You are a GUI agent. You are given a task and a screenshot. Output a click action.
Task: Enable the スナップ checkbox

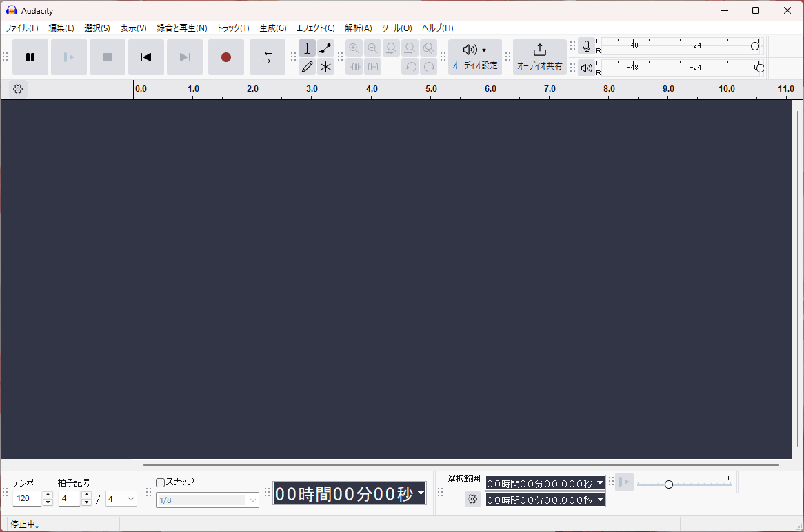tap(160, 482)
